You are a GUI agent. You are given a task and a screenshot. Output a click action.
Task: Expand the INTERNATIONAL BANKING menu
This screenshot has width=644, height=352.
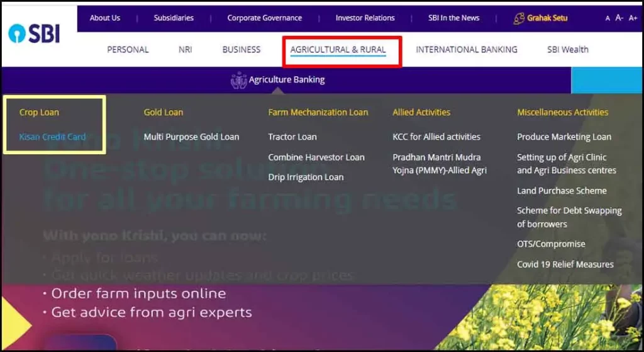pos(466,50)
